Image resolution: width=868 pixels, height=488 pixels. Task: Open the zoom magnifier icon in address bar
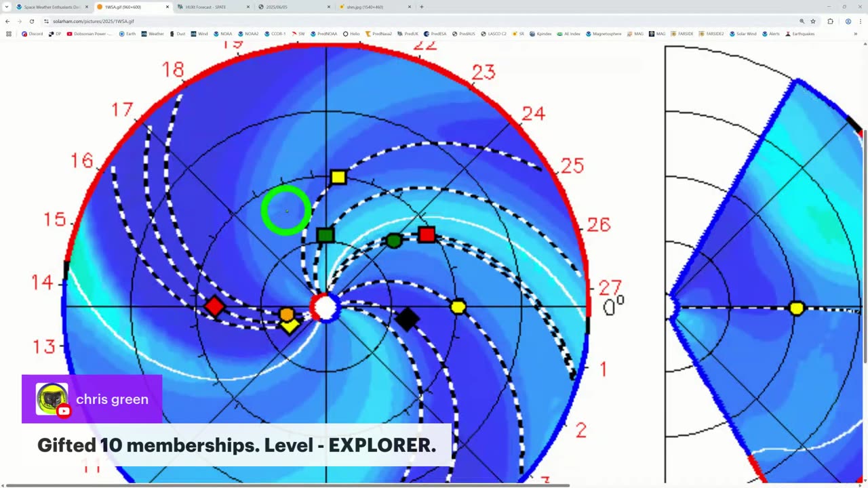[x=802, y=21]
